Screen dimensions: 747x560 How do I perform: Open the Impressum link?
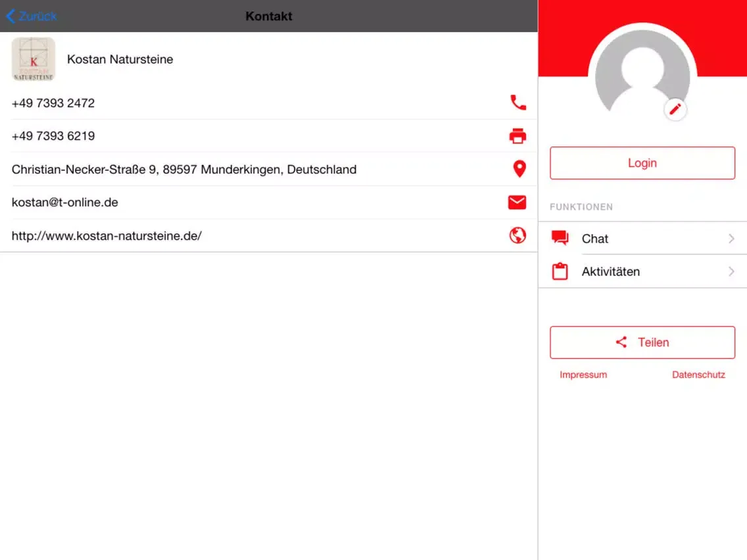583,375
